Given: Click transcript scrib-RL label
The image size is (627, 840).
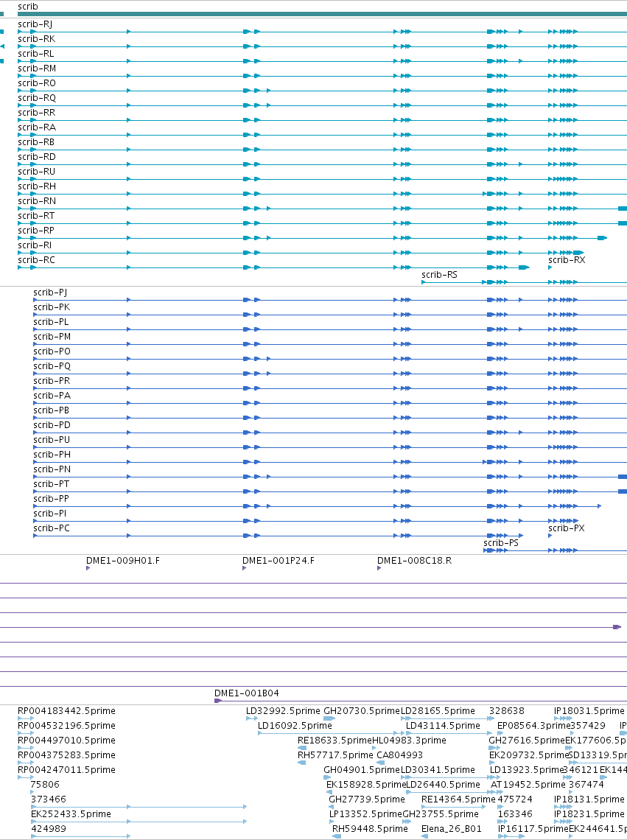Looking at the screenshot, I should pos(35,54).
